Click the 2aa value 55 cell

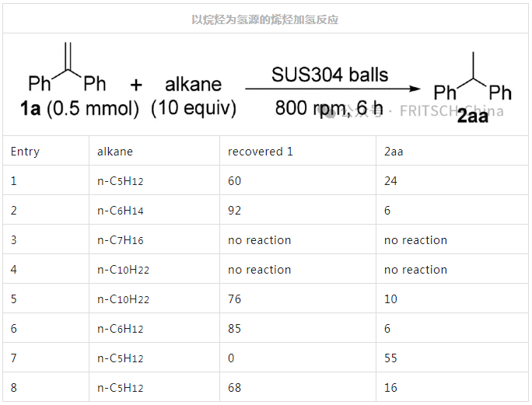tap(391, 358)
